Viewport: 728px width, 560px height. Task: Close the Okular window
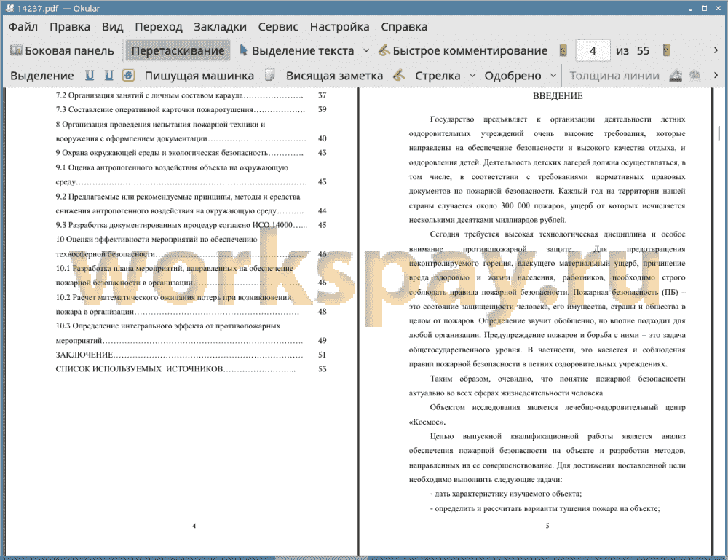(x=718, y=8)
